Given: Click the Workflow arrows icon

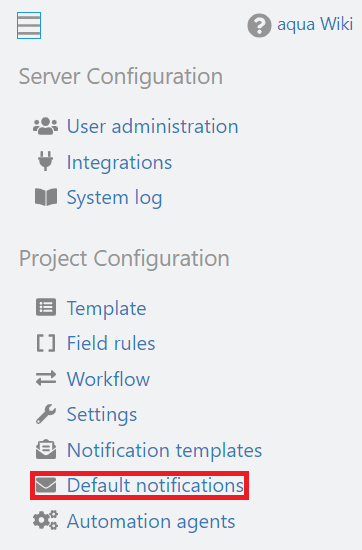Looking at the screenshot, I should coord(46,378).
